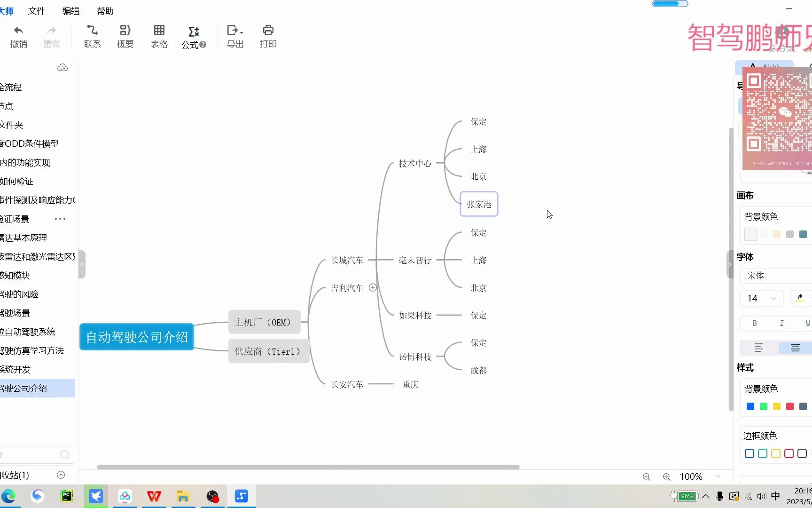Open the Export (导出) menu
The height and width of the screenshot is (508, 812).
point(235,37)
